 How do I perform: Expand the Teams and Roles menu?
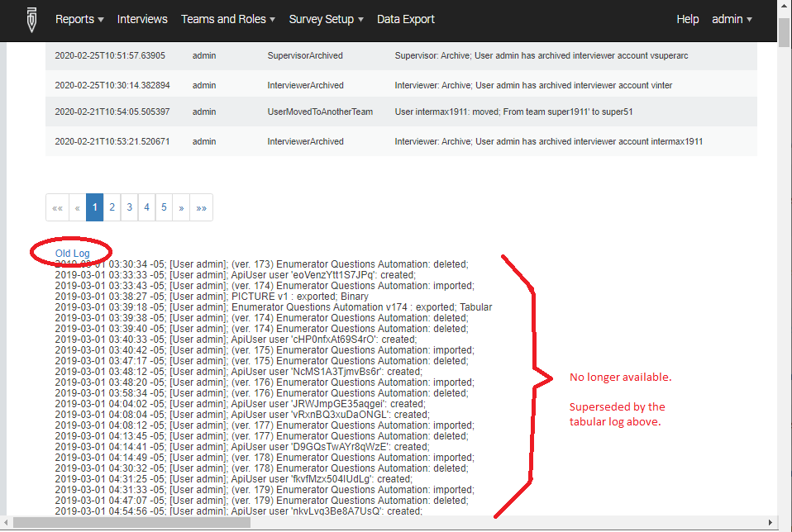pos(227,19)
